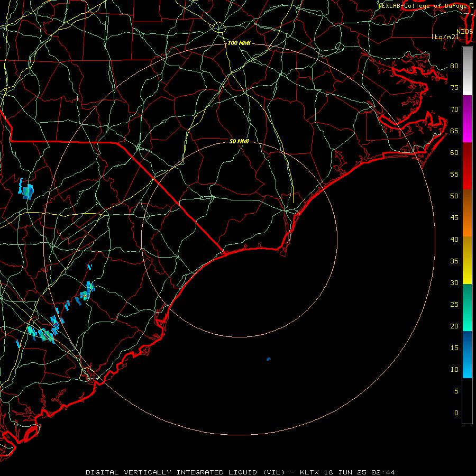Click the NIDS label
Viewport: 476px width, 476px height.
464,32
